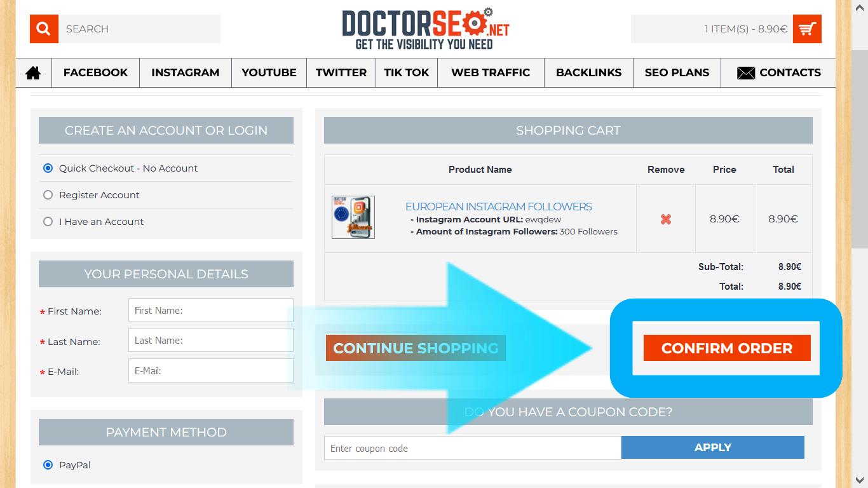Click the page scrollbar up arrow

tap(860, 8)
